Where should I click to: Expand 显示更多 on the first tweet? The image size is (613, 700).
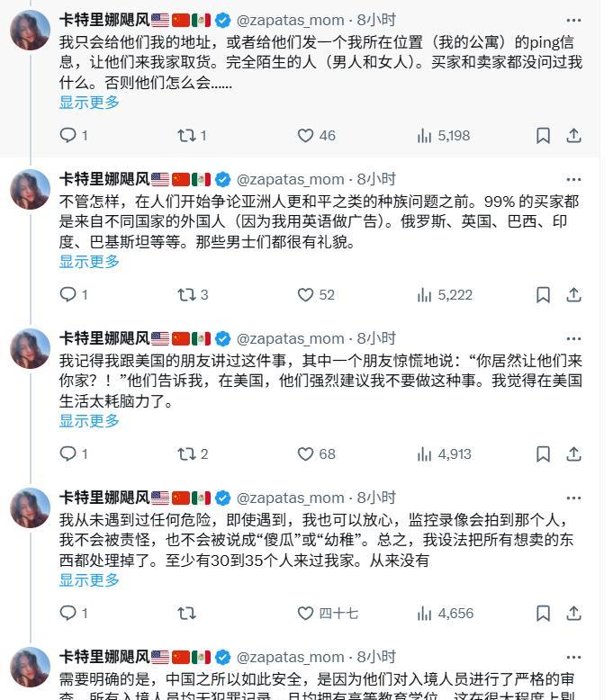89,103
